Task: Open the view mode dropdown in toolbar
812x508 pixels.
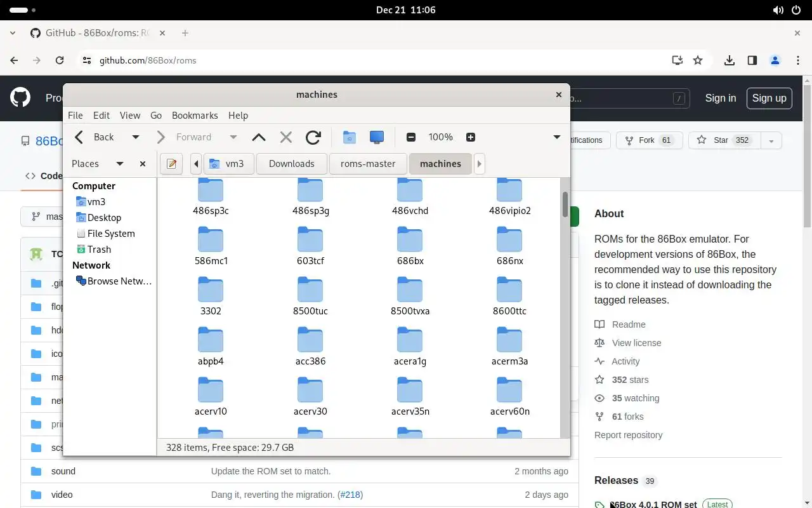Action: pos(556,137)
